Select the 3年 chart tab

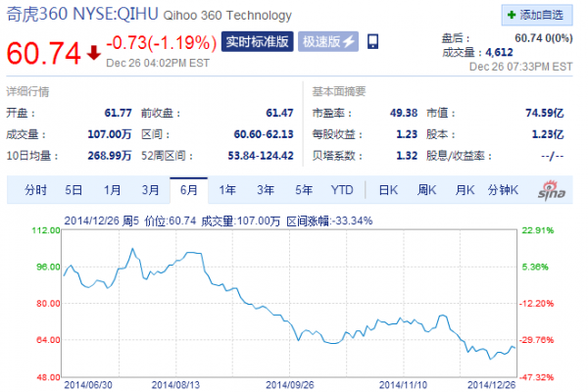click(x=266, y=190)
